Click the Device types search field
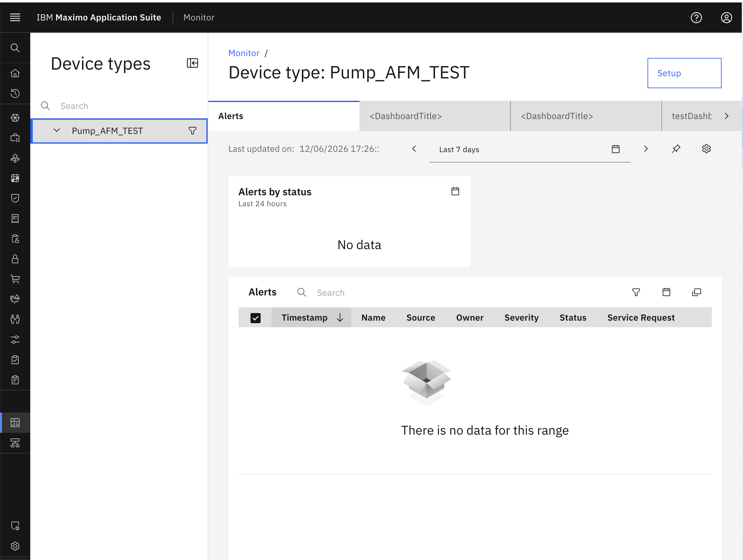This screenshot has width=743, height=560. point(119,106)
